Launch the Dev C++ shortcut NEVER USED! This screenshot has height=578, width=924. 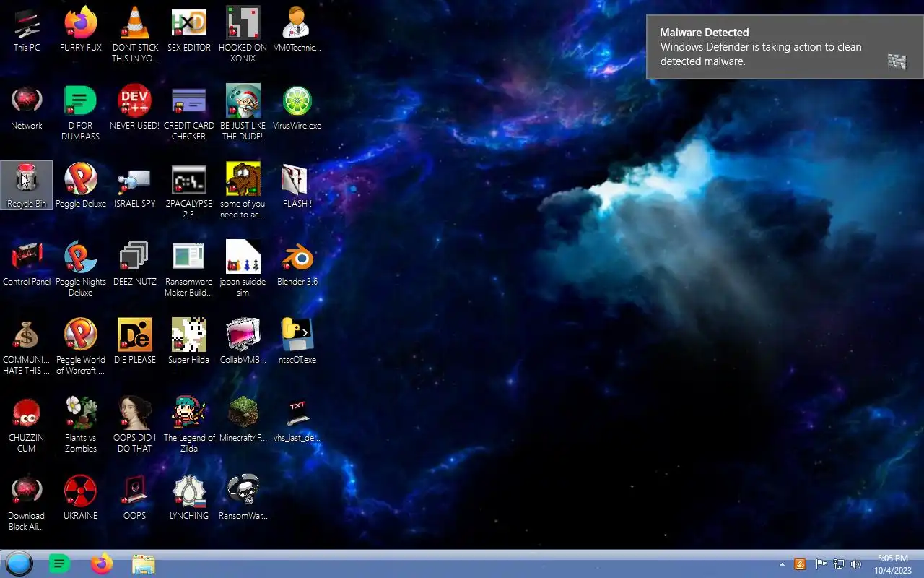click(135, 108)
